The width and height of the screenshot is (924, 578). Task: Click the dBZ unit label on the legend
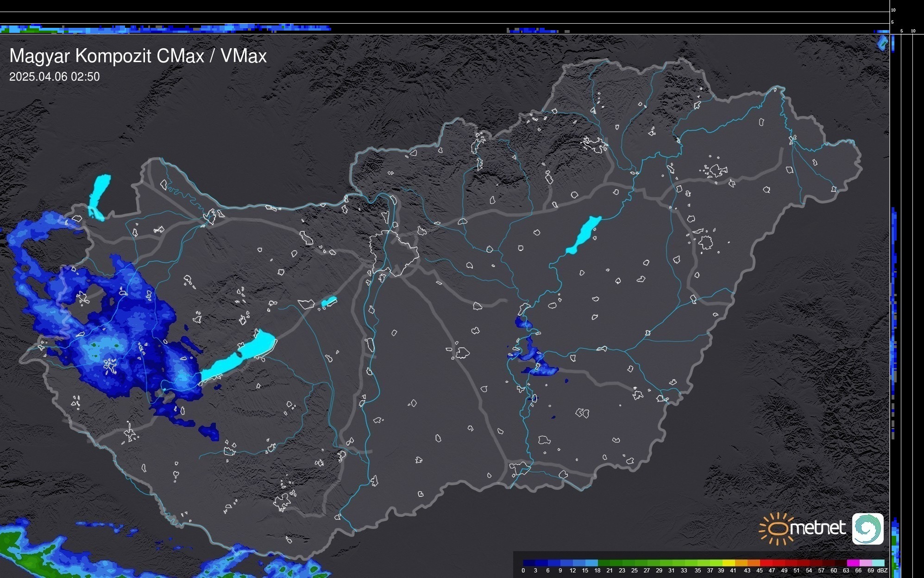882,571
